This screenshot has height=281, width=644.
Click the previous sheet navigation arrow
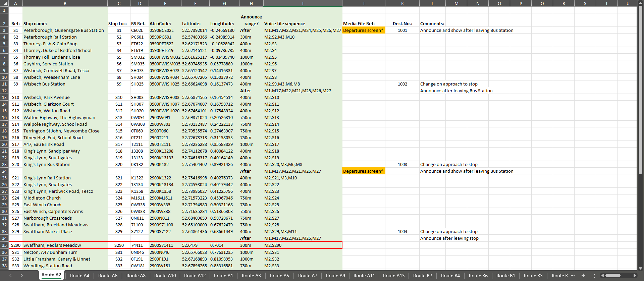point(11,276)
